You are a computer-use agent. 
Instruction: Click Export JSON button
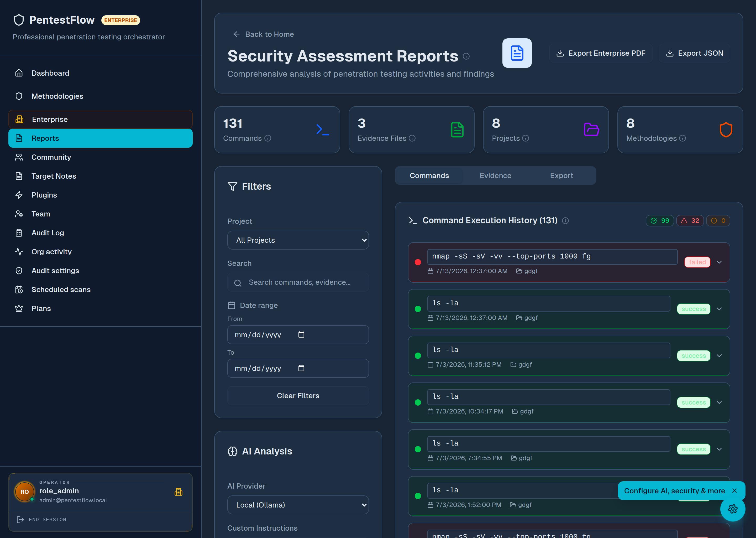694,53
